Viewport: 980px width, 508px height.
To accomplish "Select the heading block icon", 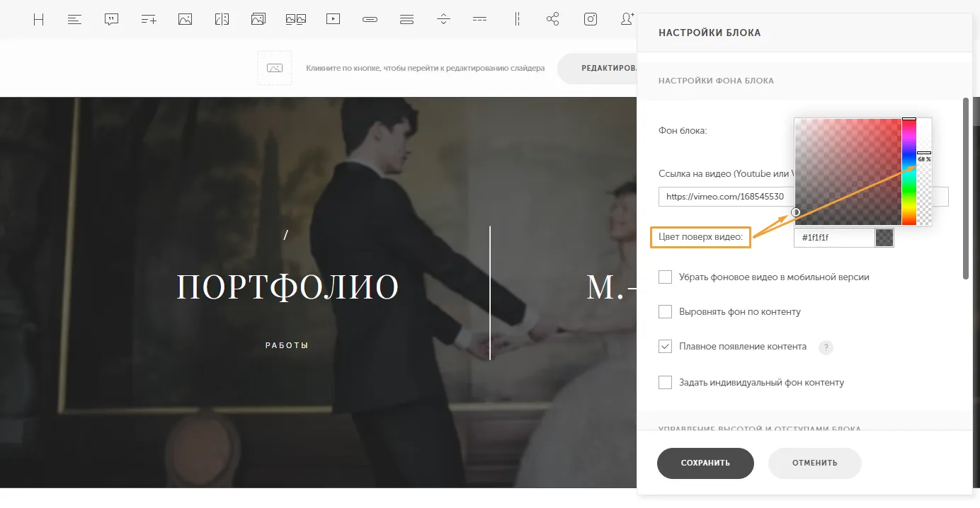I will coord(39,20).
